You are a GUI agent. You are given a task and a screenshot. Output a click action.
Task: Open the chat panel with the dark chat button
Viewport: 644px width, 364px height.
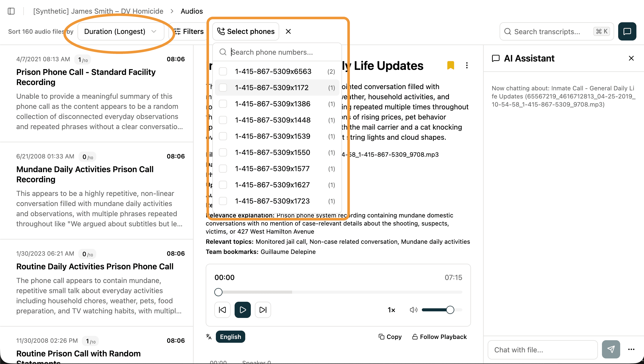(627, 31)
